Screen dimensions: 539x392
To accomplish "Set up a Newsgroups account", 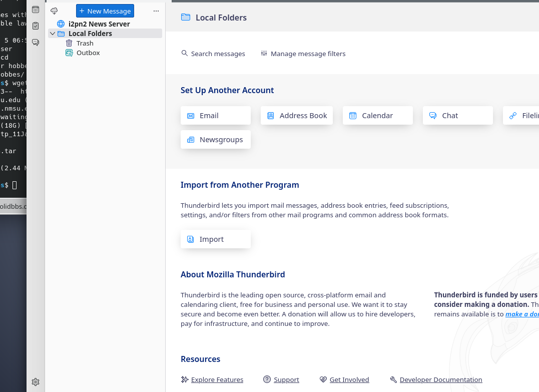I will point(216,140).
